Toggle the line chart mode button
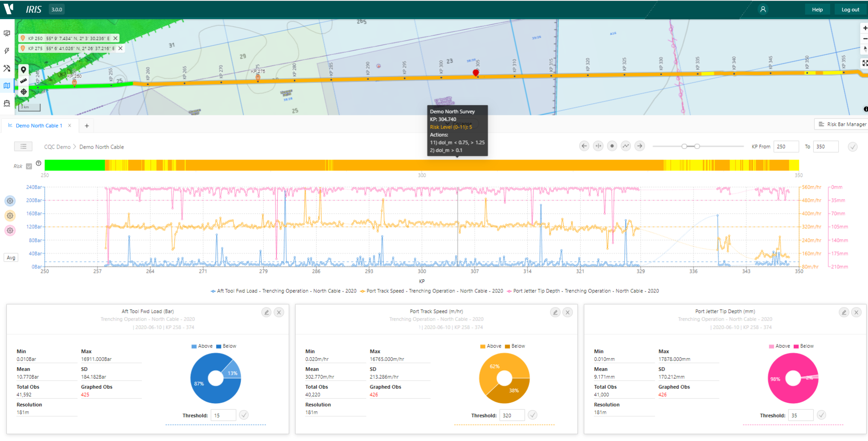The image size is (868, 441). tap(626, 146)
